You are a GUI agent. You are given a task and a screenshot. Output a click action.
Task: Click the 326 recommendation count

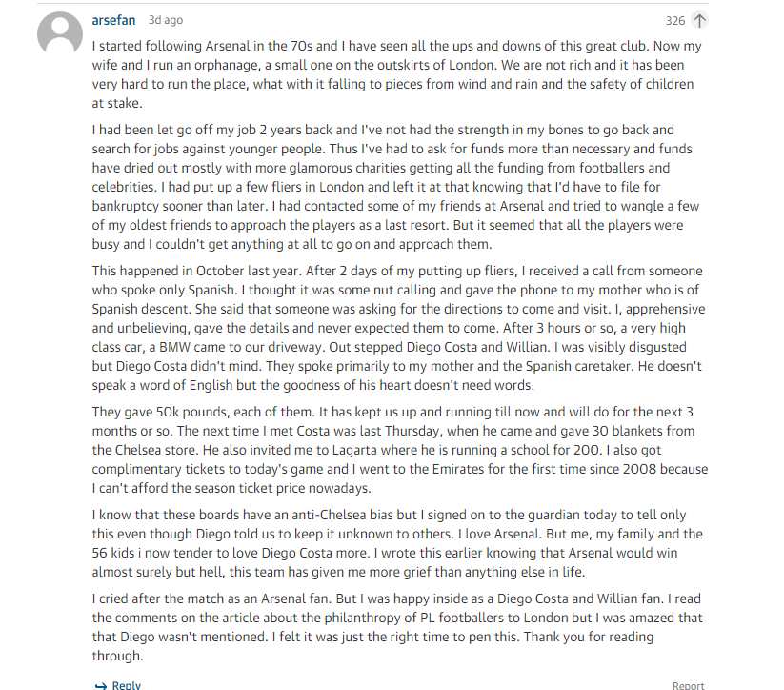pos(675,21)
